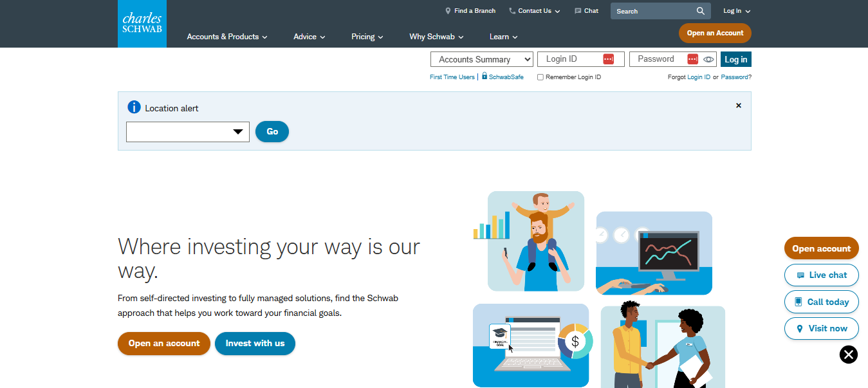The height and width of the screenshot is (388, 868).
Task: Focus the Login ID input field
Action: click(581, 59)
